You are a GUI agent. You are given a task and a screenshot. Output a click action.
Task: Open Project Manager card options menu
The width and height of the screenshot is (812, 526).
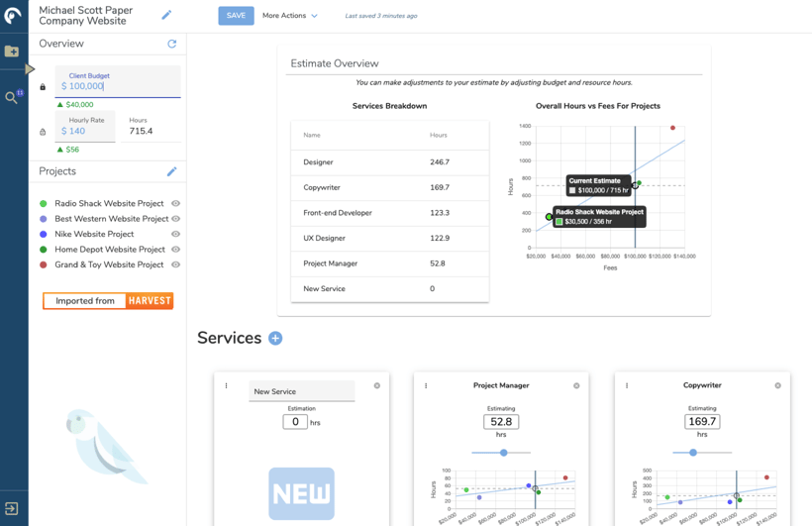(426, 385)
